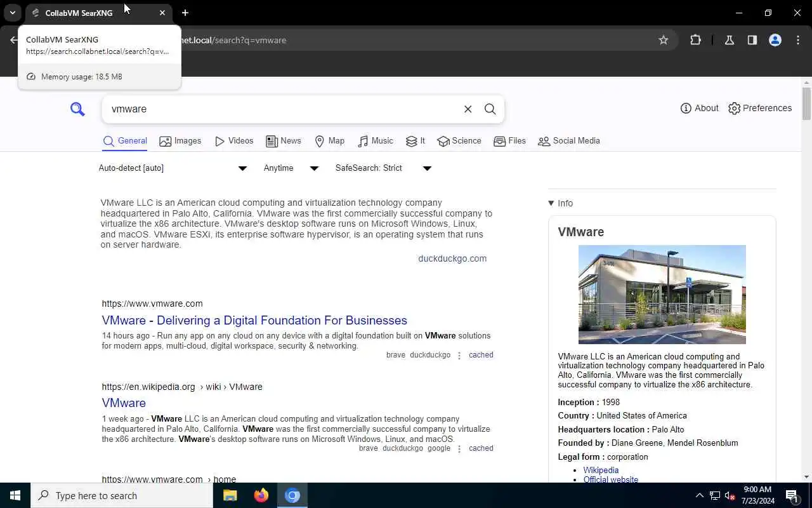Open a new browser tab
The height and width of the screenshot is (508, 812).
coord(185,13)
